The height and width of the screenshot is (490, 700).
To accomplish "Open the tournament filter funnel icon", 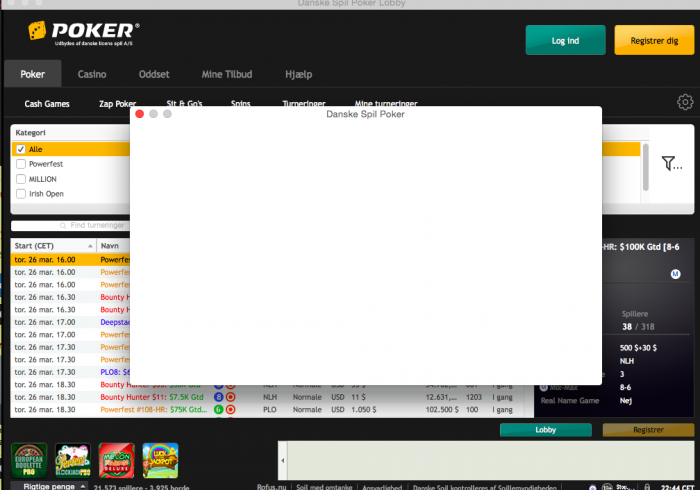I will [671, 163].
